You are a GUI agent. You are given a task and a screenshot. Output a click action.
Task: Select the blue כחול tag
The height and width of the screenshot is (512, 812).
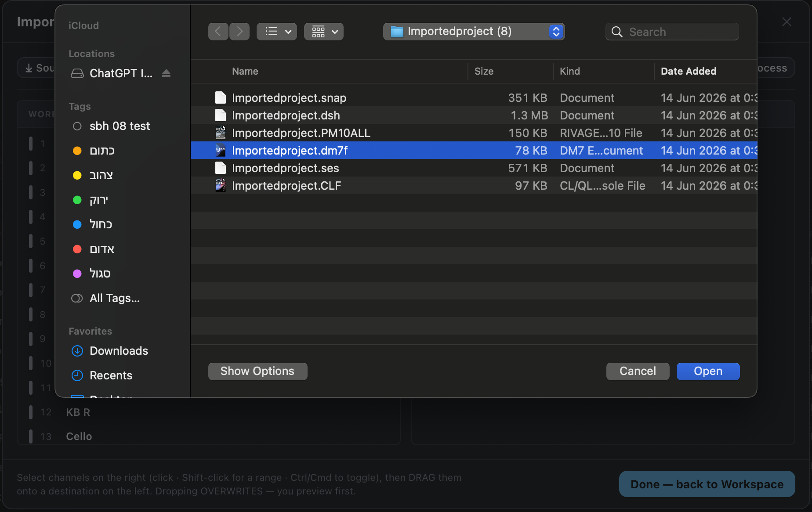[92, 224]
